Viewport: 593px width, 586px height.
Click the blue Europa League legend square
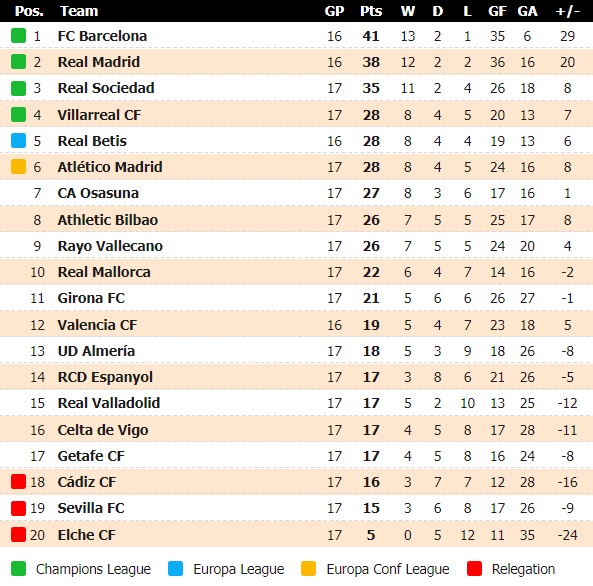pos(175,569)
